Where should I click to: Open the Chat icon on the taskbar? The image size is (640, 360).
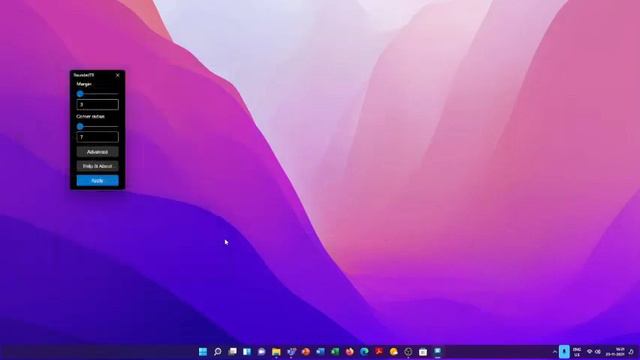(262, 351)
